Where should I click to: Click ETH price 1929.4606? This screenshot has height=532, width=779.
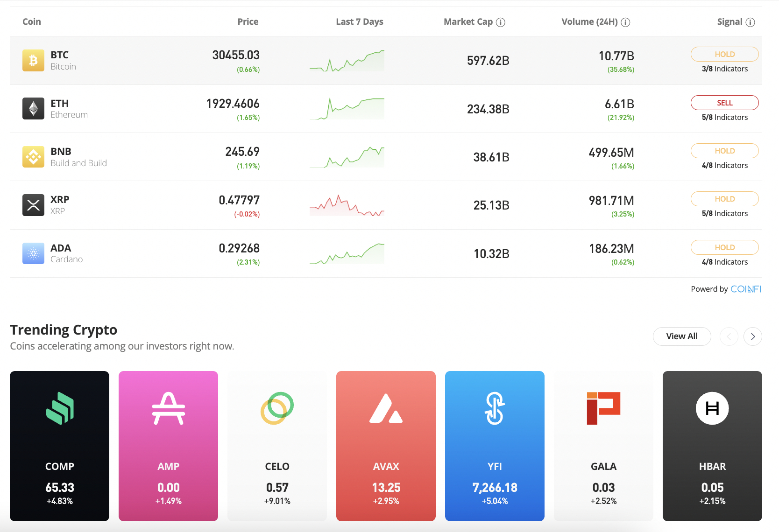[233, 104]
